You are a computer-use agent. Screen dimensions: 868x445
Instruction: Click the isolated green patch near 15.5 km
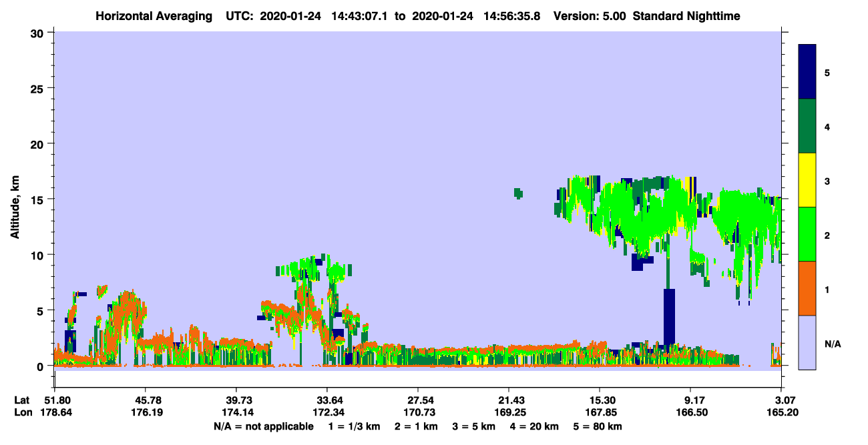pos(518,193)
